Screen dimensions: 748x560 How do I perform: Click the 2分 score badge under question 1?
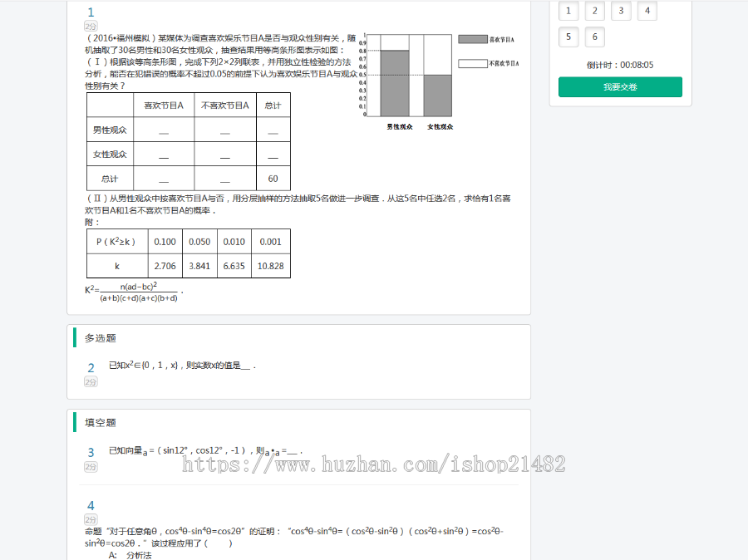[91, 27]
